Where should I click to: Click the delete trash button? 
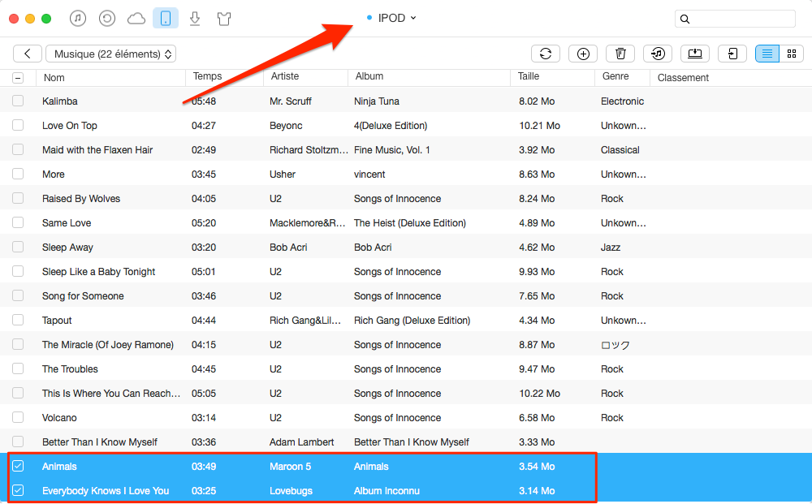pyautogui.click(x=620, y=54)
